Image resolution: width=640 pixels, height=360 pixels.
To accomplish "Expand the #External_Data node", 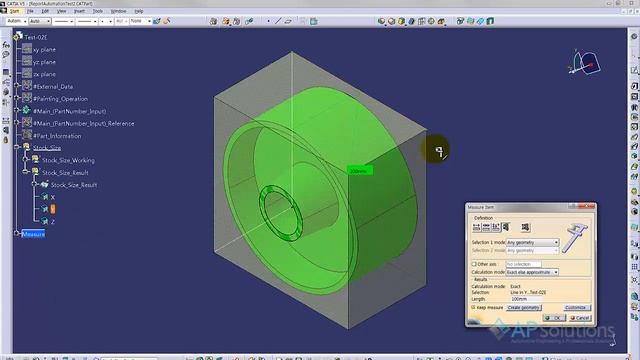I will point(17,86).
